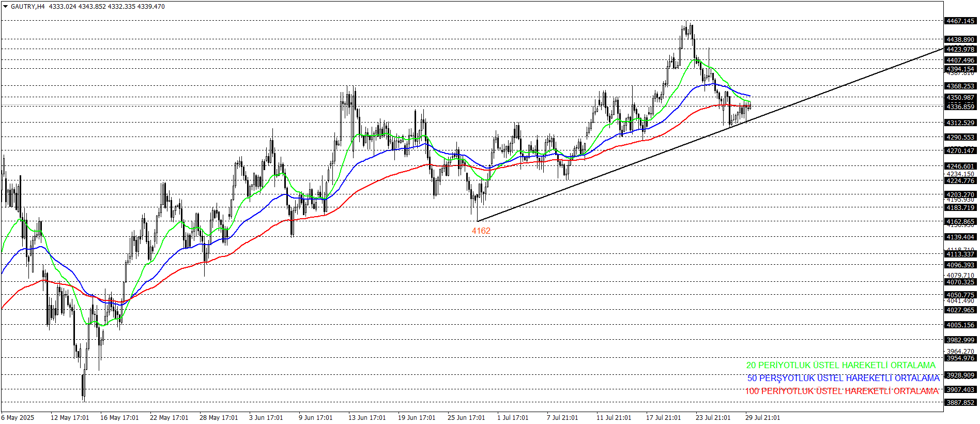This screenshot has height=424, width=980.
Task: Click the 23 Jul 21:01 time label
Action: [x=713, y=418]
